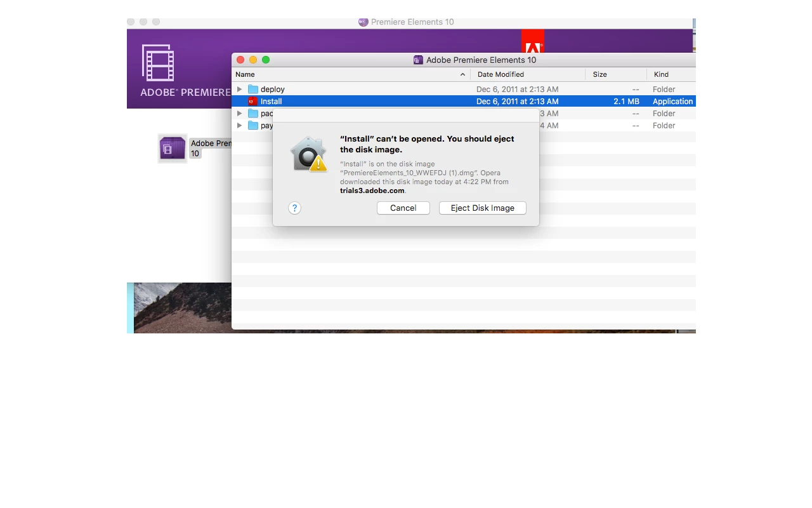This screenshot has height=508, width=812.
Task: Click the deploy row Folder kind cell
Action: pyautogui.click(x=664, y=90)
